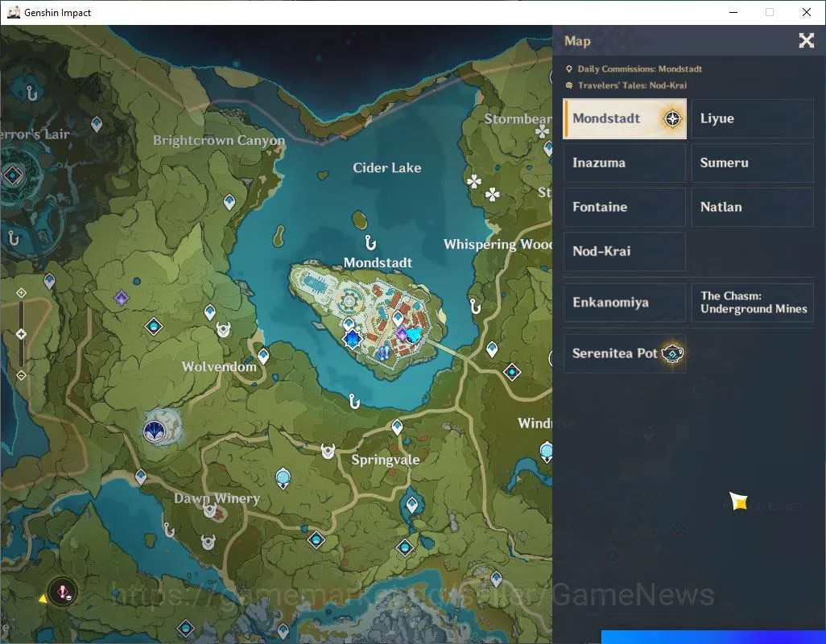826x644 pixels.
Task: Click the Genshin Impact window icon
Action: coord(13,12)
